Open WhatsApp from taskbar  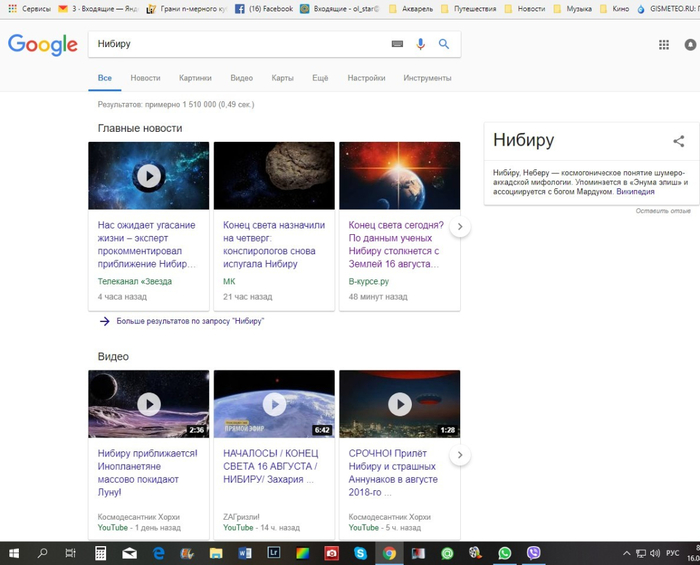tap(504, 553)
